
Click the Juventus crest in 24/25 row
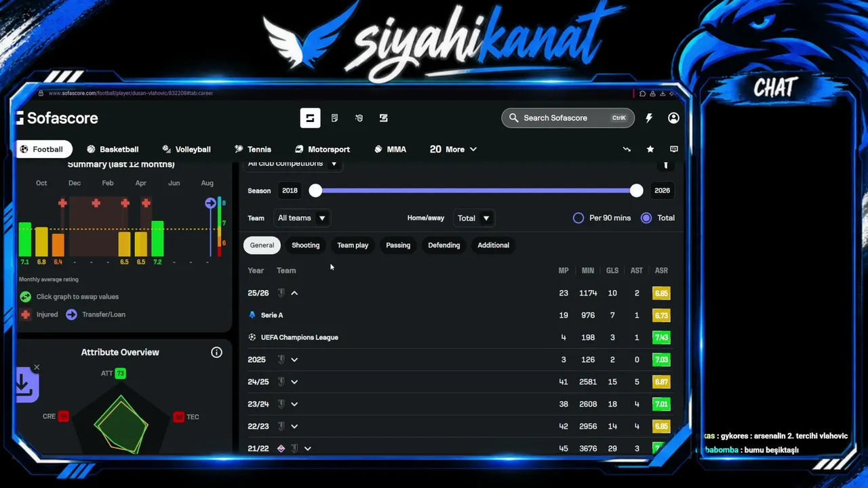[281, 382]
